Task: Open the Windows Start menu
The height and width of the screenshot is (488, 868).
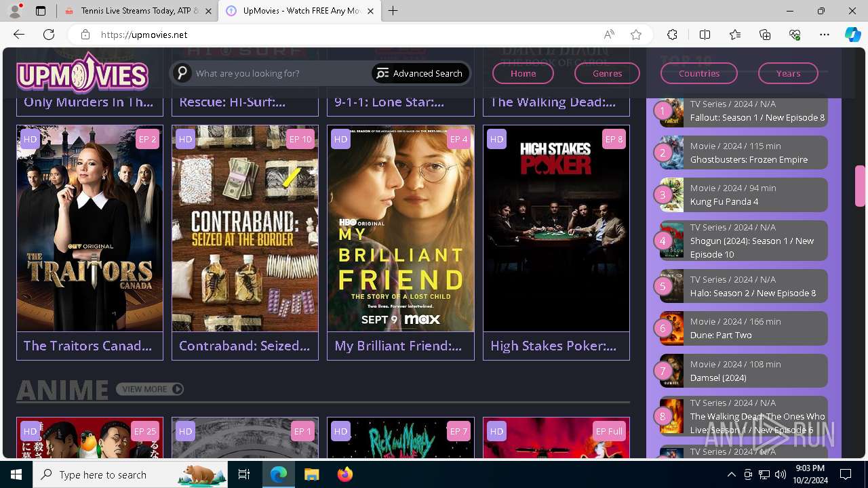Action: click(x=16, y=474)
